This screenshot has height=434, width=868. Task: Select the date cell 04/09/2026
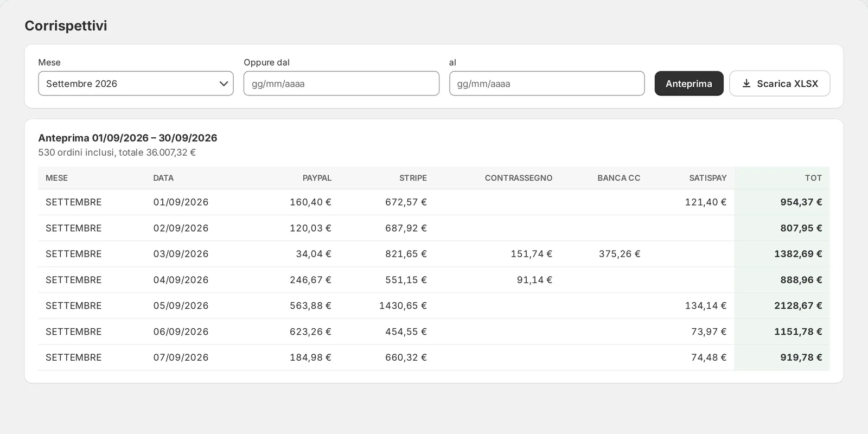[181, 280]
